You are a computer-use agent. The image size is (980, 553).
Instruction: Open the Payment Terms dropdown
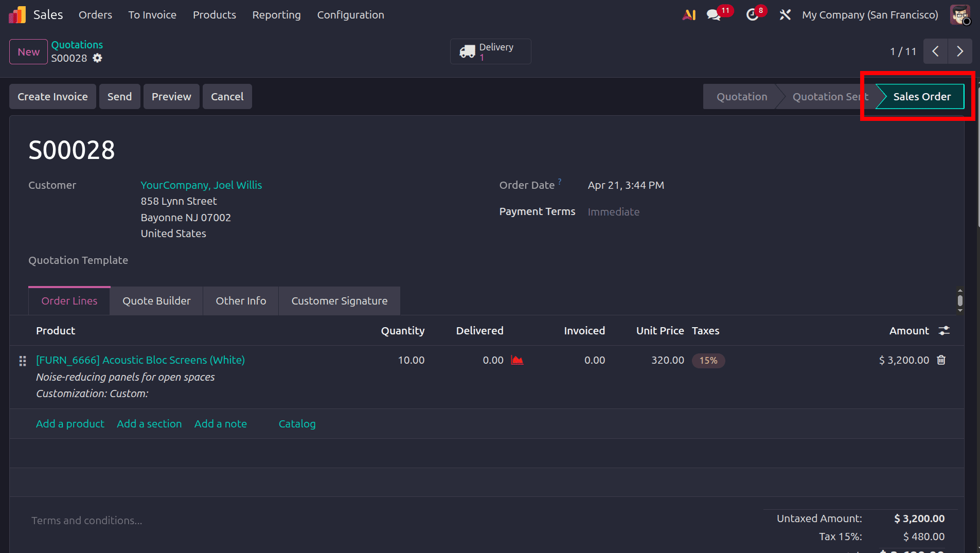tap(614, 211)
